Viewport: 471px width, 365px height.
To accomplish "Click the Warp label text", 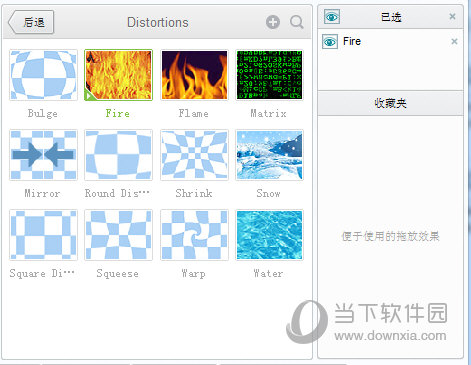I will [194, 274].
